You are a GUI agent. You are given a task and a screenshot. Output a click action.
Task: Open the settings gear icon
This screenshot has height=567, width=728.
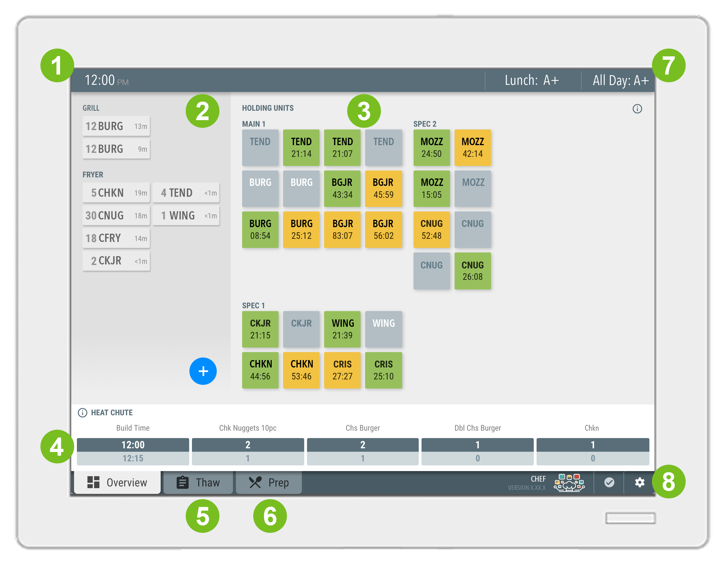[x=639, y=482]
